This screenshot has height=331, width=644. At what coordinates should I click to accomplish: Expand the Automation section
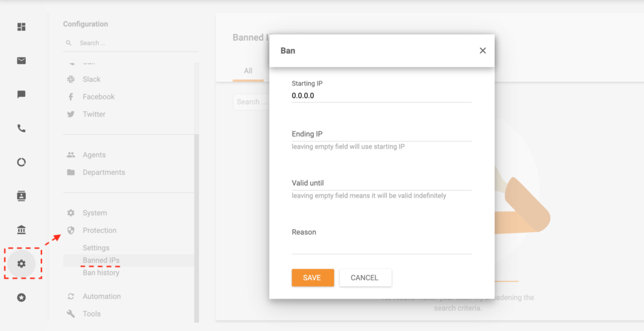101,296
